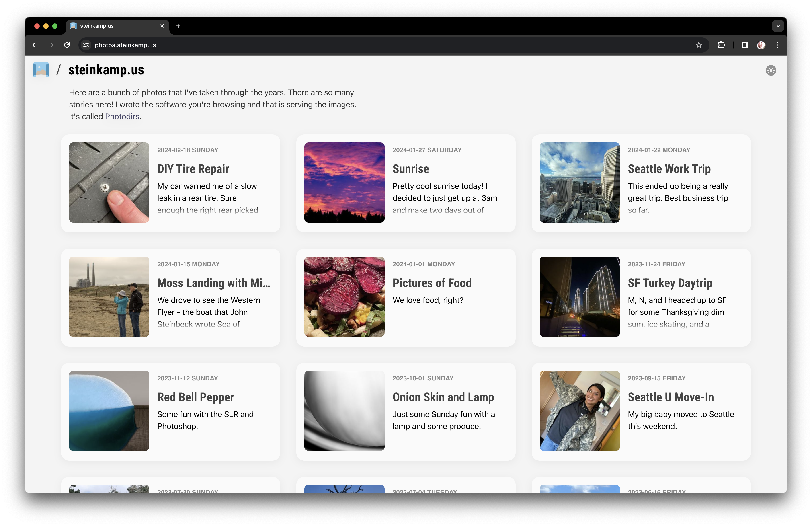Reload the page
The width and height of the screenshot is (812, 526).
coord(67,45)
